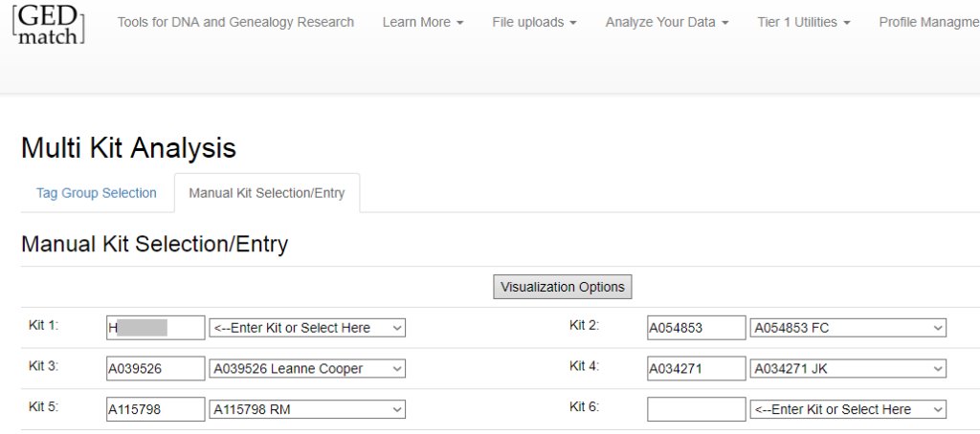Click the Multi Kit Analysis heading
The height and width of the screenshot is (434, 980).
point(129,148)
